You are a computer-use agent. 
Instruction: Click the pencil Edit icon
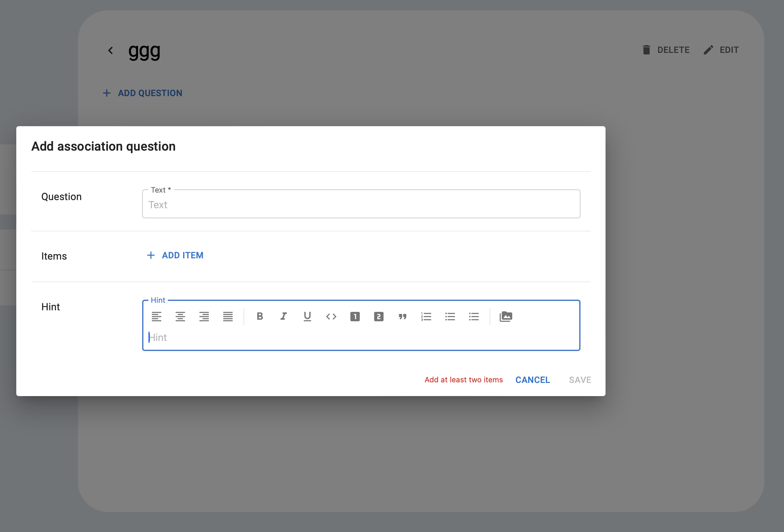[709, 50]
